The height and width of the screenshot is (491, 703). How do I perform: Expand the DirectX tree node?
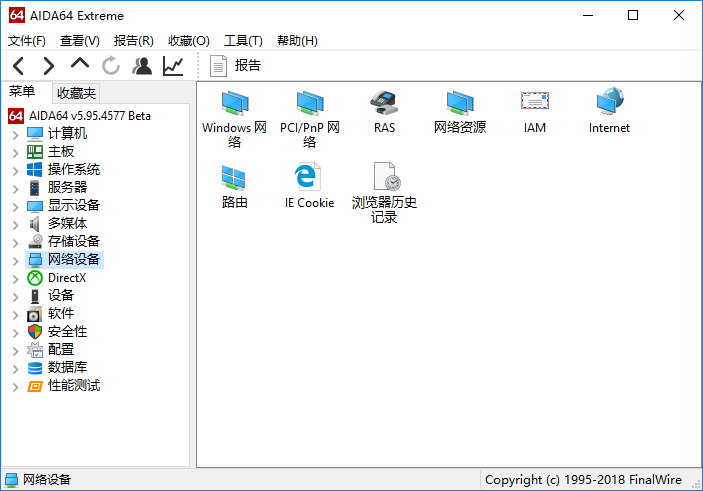point(16,279)
